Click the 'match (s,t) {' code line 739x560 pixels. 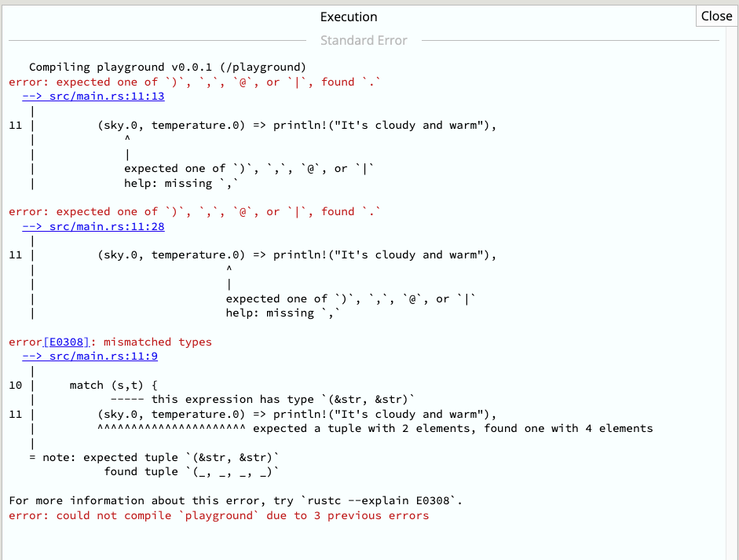pyautogui.click(x=114, y=385)
